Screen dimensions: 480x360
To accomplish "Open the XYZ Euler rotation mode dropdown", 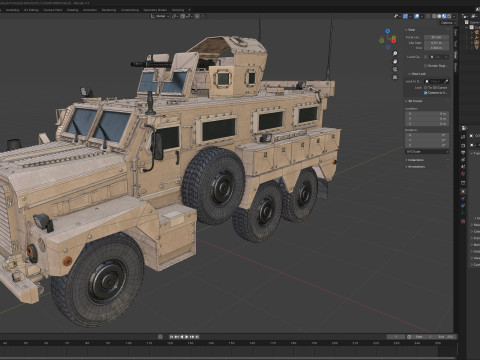I will (427, 152).
